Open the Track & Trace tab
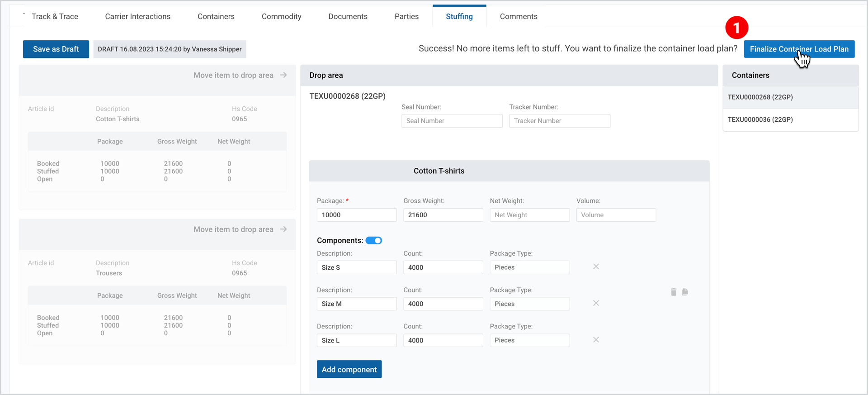Viewport: 868px width, 395px height. [x=55, y=16]
